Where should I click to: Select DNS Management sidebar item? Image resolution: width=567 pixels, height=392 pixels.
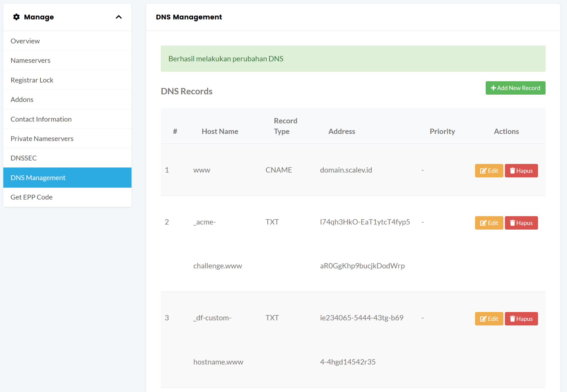point(67,178)
